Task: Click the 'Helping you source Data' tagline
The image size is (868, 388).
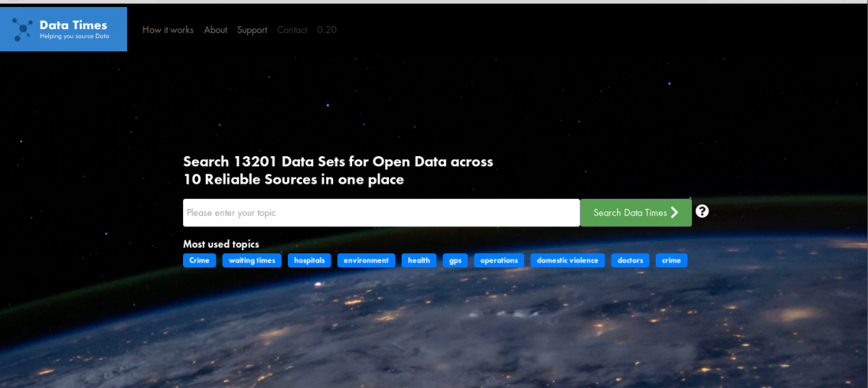Action: tap(74, 36)
